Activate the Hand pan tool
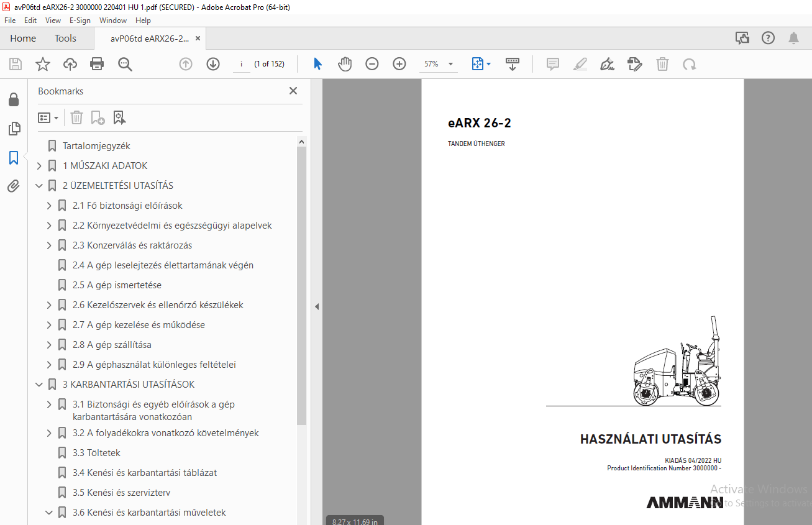The image size is (812, 525). click(345, 64)
